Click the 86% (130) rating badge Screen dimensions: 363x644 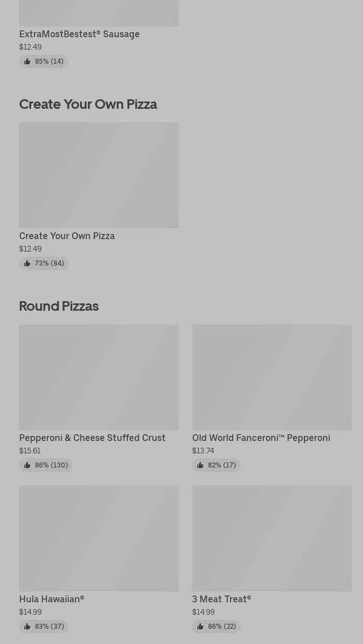coord(46,465)
